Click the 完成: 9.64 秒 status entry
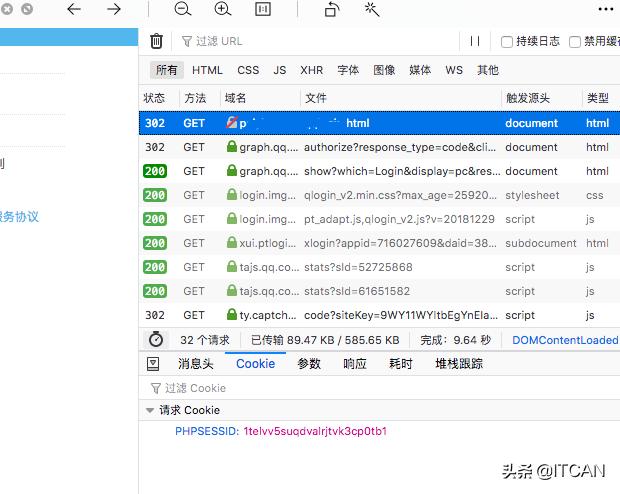This screenshot has height=494, width=620. [x=456, y=340]
